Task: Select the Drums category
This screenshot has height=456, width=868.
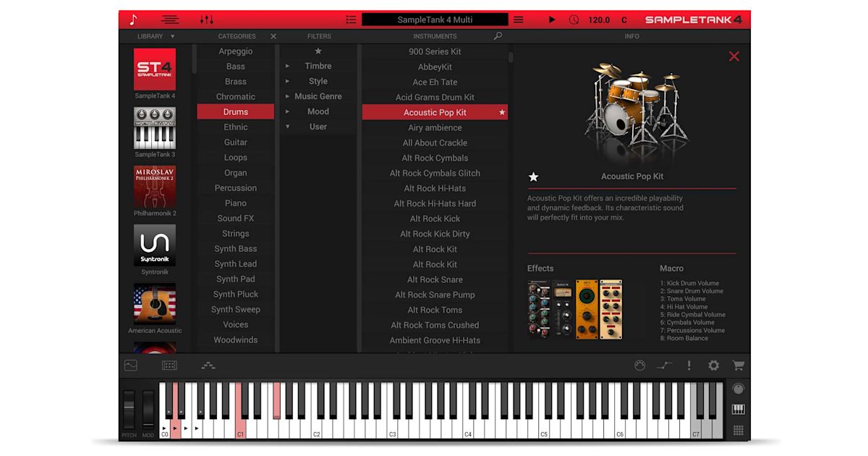Action: [x=236, y=111]
